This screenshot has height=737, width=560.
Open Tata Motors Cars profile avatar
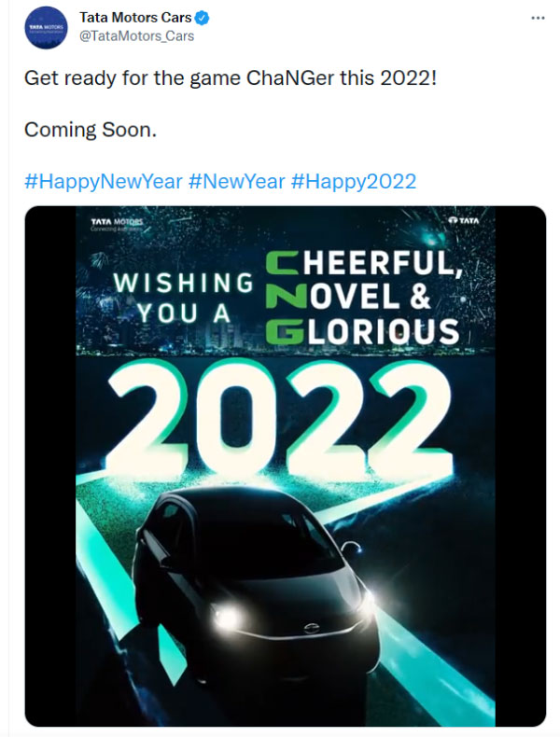click(x=46, y=28)
